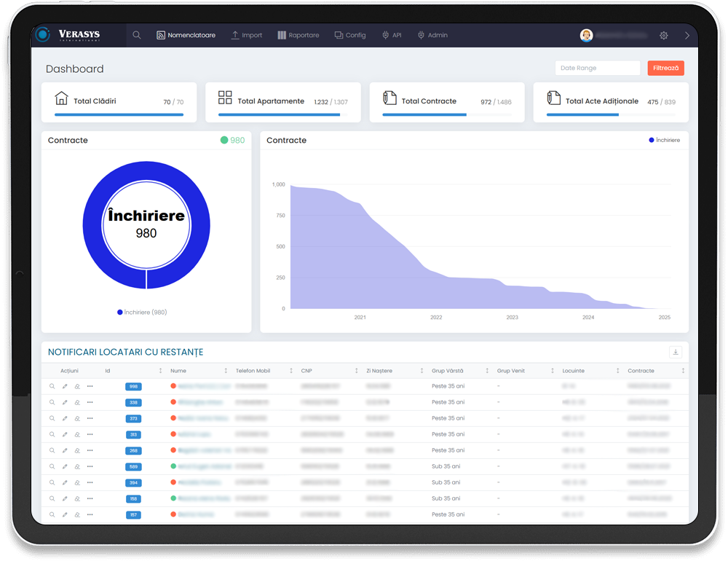Download the Notificari Locatari table data
728x561 pixels.
(x=676, y=352)
